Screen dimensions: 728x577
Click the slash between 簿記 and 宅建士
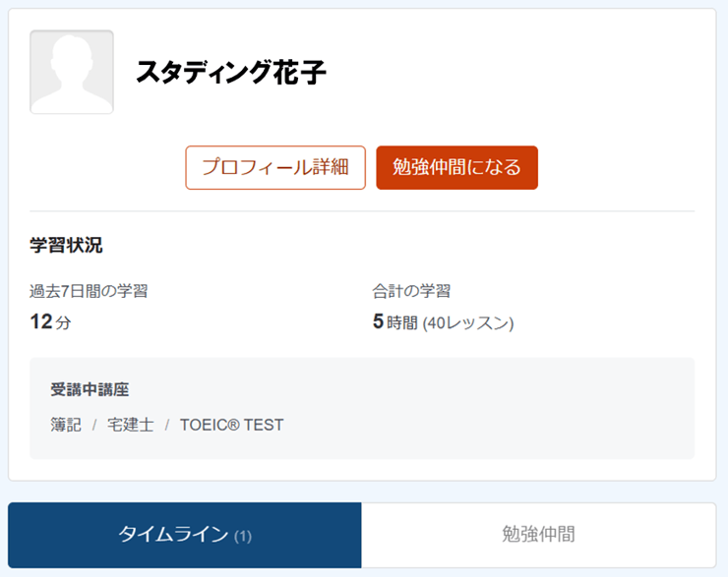tap(94, 426)
